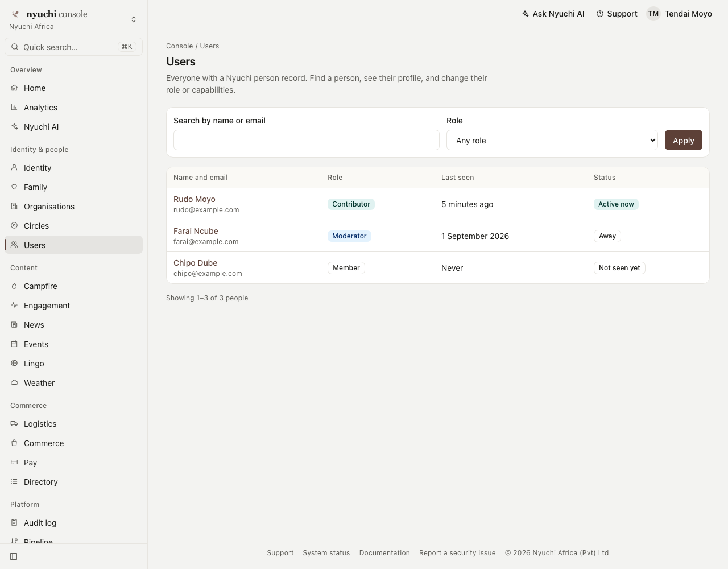Click the Commerce shopping bag icon
Viewport: 728px width, 569px height.
[14, 443]
